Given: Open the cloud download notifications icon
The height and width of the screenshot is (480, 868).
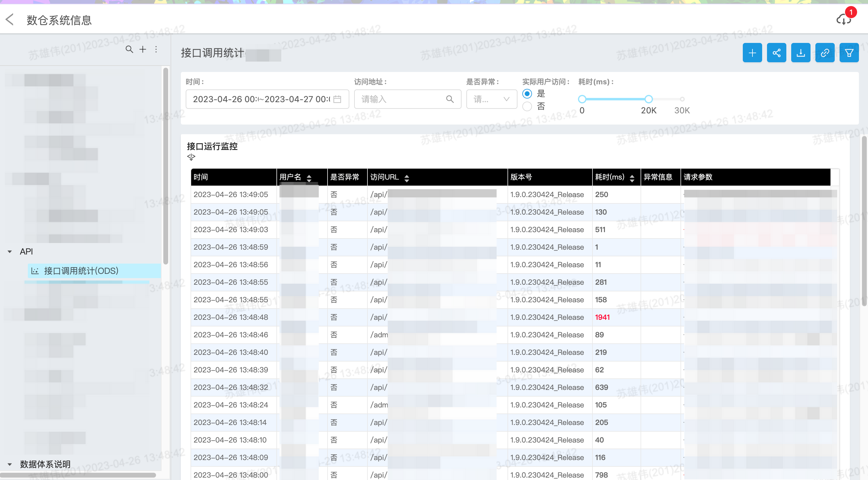Looking at the screenshot, I should click(x=844, y=19).
